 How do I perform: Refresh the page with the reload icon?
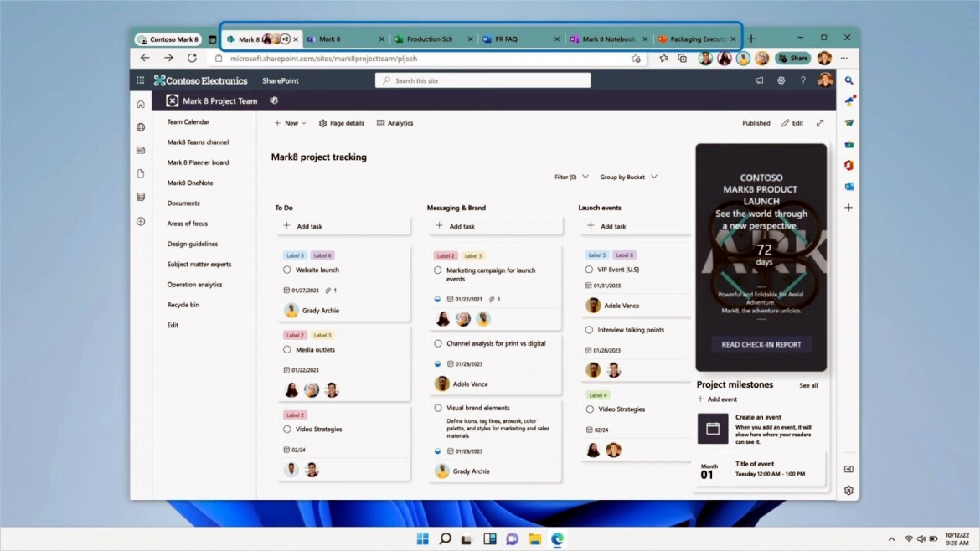[x=192, y=58]
